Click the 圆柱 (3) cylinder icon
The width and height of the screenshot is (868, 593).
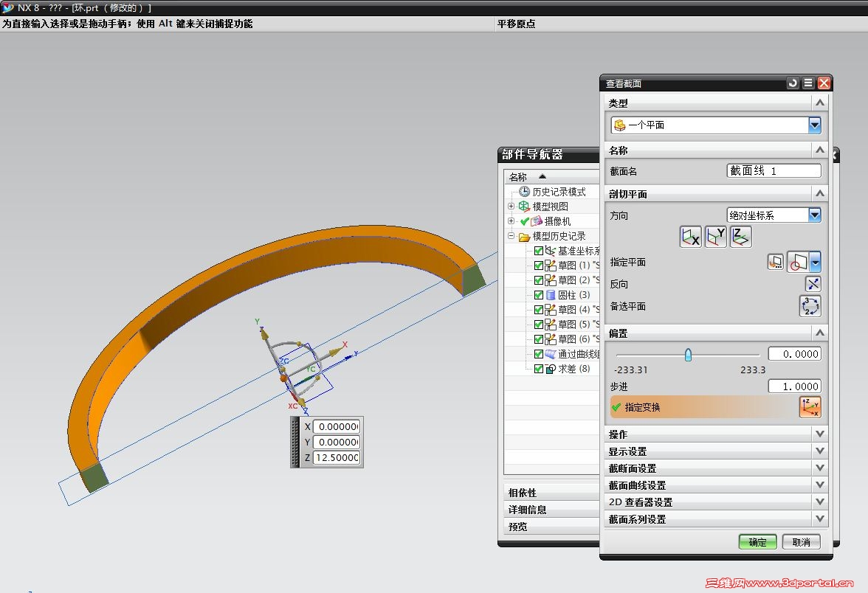pos(551,295)
